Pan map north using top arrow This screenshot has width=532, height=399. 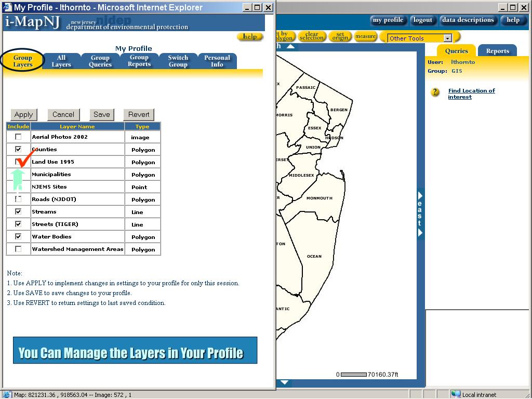[291, 46]
